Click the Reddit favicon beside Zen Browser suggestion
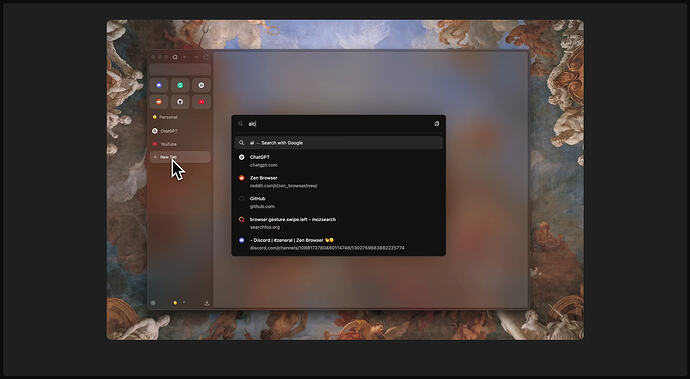The image size is (690, 379). (242, 178)
